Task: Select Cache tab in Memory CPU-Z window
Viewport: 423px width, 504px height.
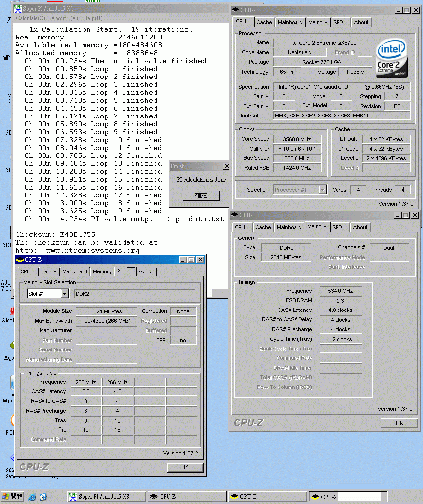Action: pyautogui.click(x=263, y=227)
